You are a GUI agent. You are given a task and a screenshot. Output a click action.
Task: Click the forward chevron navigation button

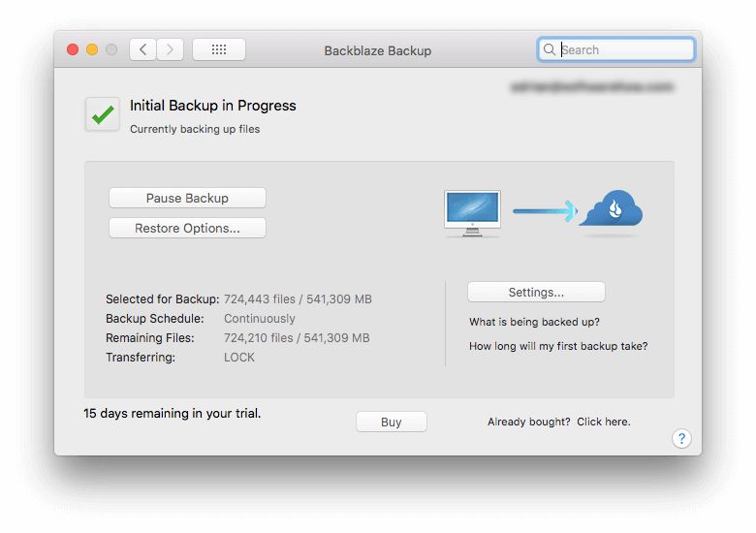pyautogui.click(x=170, y=49)
